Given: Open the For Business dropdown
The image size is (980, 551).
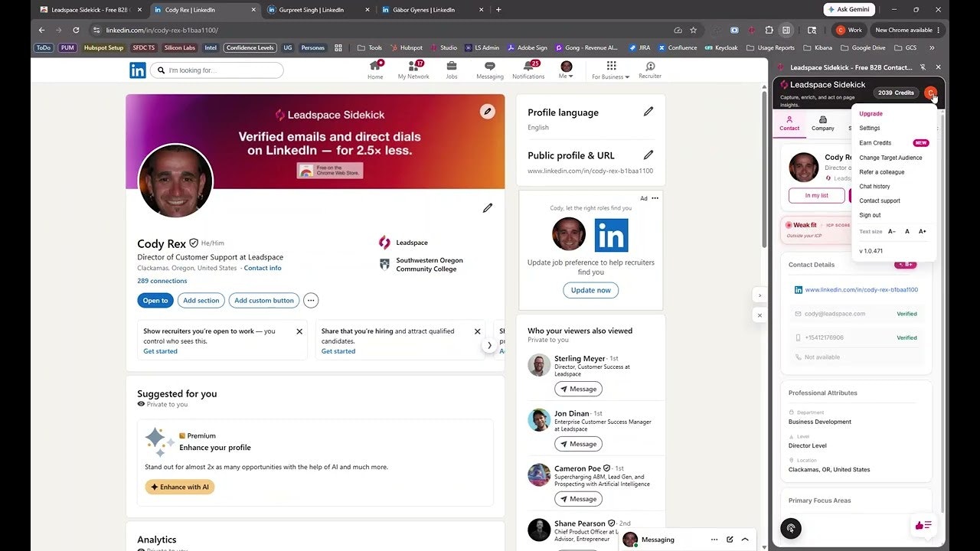Looking at the screenshot, I should 611,70.
